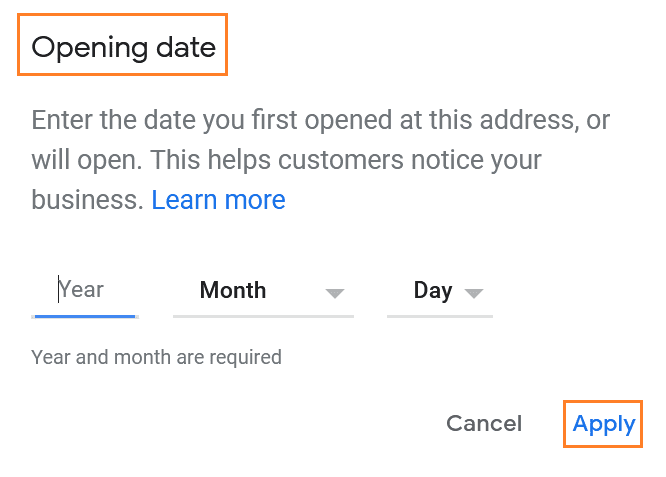This screenshot has width=666, height=477.
Task: Select the Day label text
Action: point(433,291)
